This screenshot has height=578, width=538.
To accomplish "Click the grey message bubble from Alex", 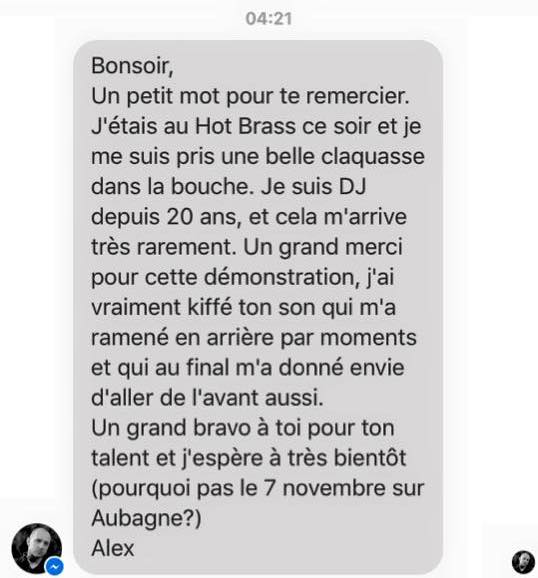I will point(258,307).
